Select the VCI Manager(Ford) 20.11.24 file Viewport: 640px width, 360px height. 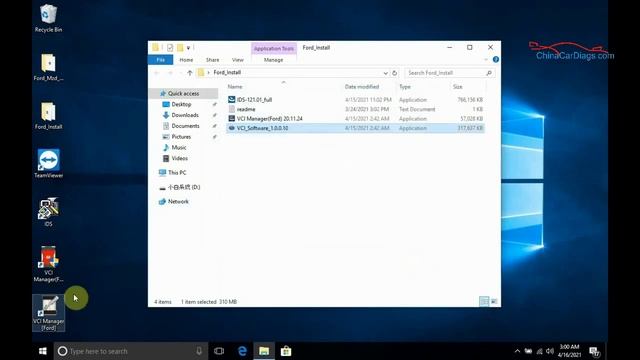point(355,118)
